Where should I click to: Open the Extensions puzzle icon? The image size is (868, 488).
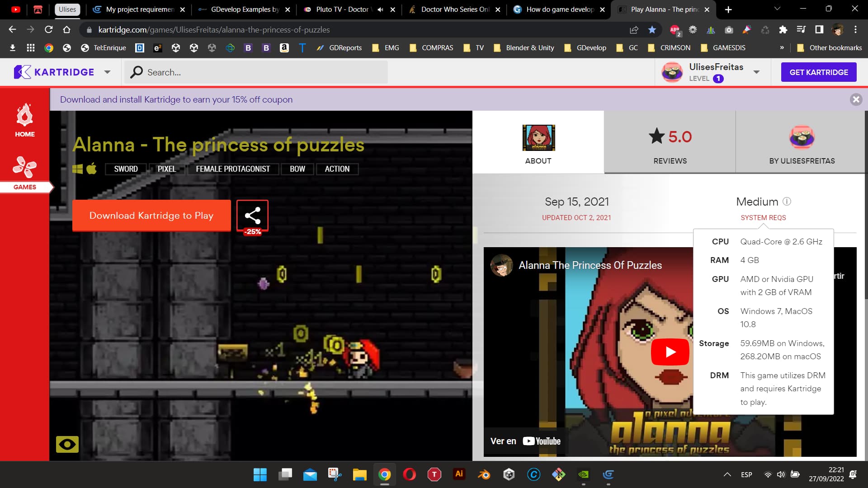point(783,29)
